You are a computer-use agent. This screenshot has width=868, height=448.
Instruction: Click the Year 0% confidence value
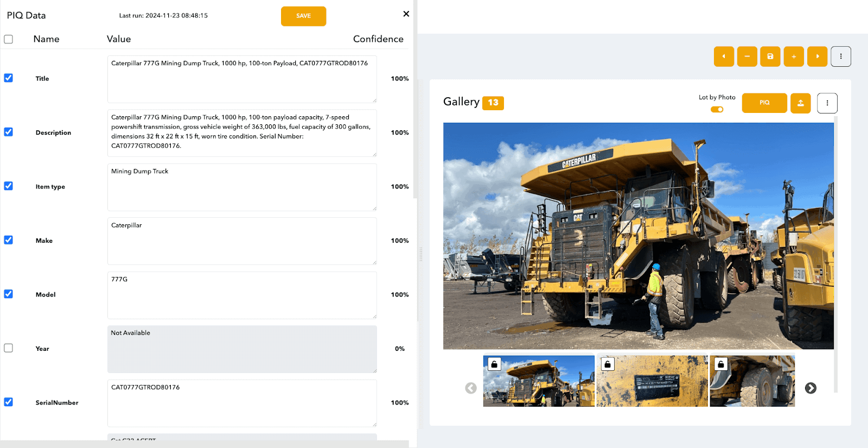pyautogui.click(x=400, y=349)
